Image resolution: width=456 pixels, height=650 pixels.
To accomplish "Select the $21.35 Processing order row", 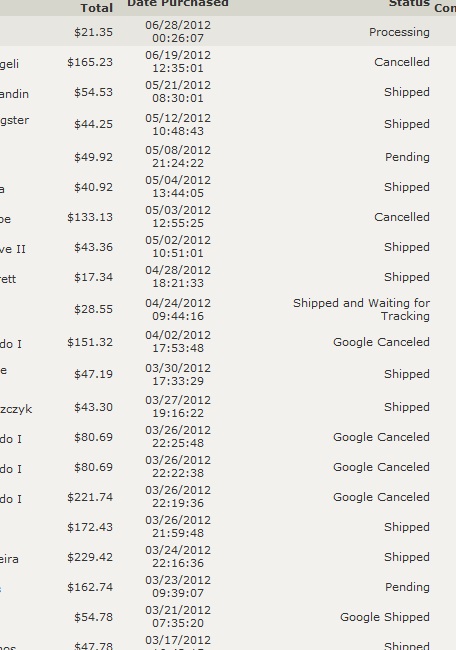I will (x=228, y=32).
